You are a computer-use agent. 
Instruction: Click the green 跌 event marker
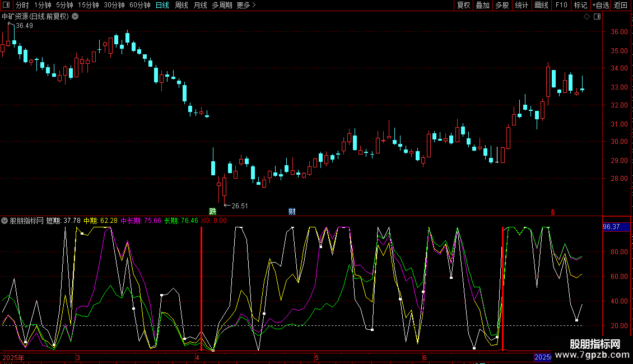click(x=212, y=211)
